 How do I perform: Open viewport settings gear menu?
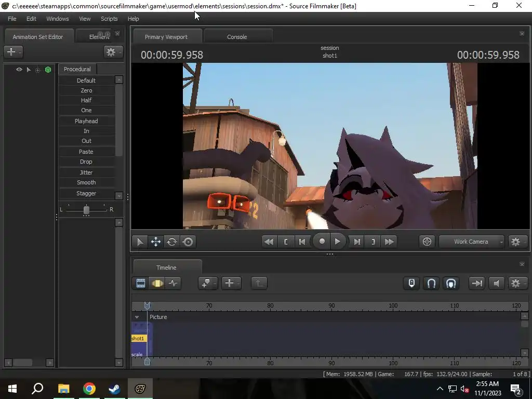pyautogui.click(x=517, y=242)
